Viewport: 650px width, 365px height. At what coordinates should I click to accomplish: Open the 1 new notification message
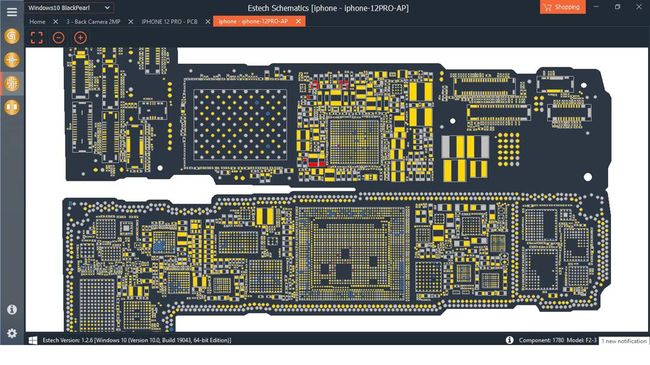pyautogui.click(x=624, y=341)
